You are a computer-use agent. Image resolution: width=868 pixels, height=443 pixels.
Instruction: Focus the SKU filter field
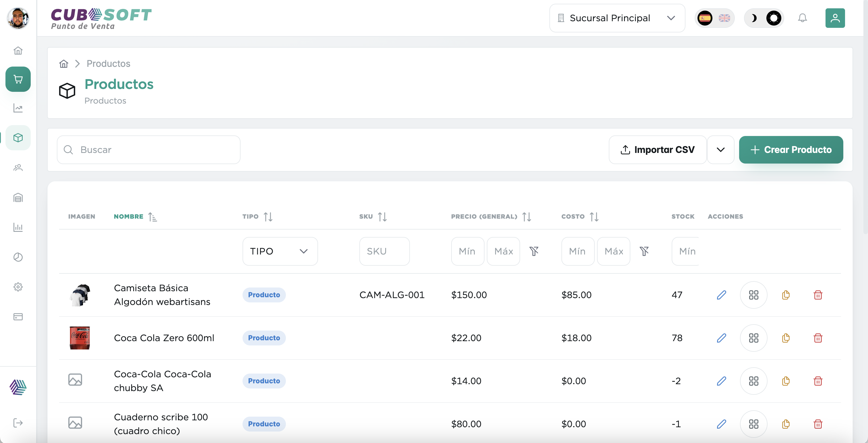(x=384, y=251)
